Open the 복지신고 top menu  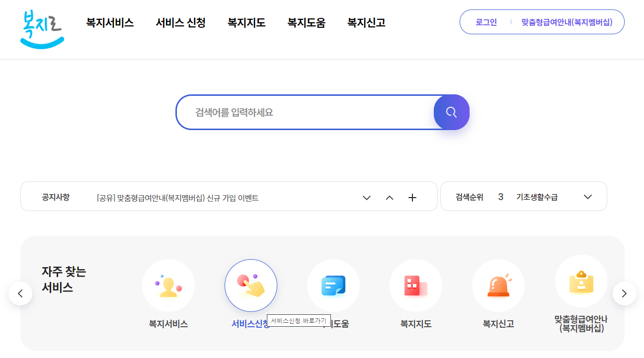(x=366, y=22)
